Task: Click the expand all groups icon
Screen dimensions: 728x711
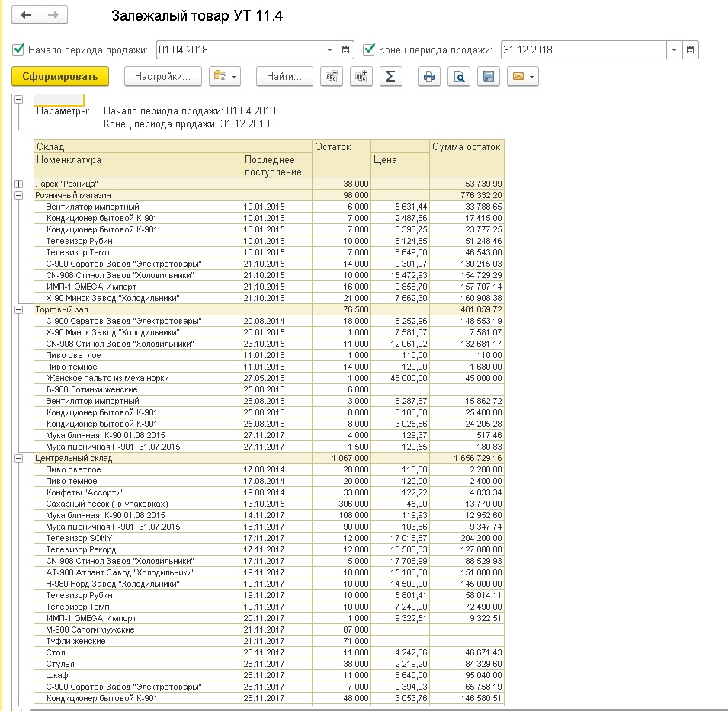Action: click(x=361, y=76)
